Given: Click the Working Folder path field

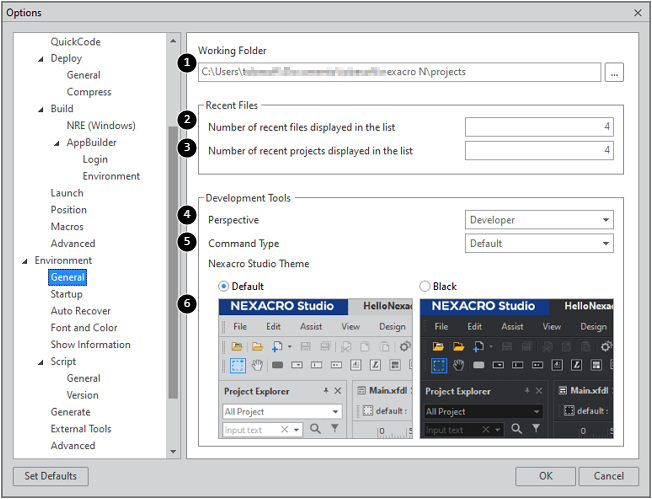Looking at the screenshot, I should coord(398,72).
